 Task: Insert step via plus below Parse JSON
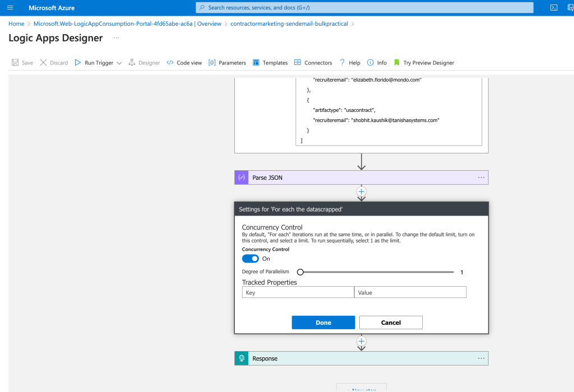click(x=362, y=192)
